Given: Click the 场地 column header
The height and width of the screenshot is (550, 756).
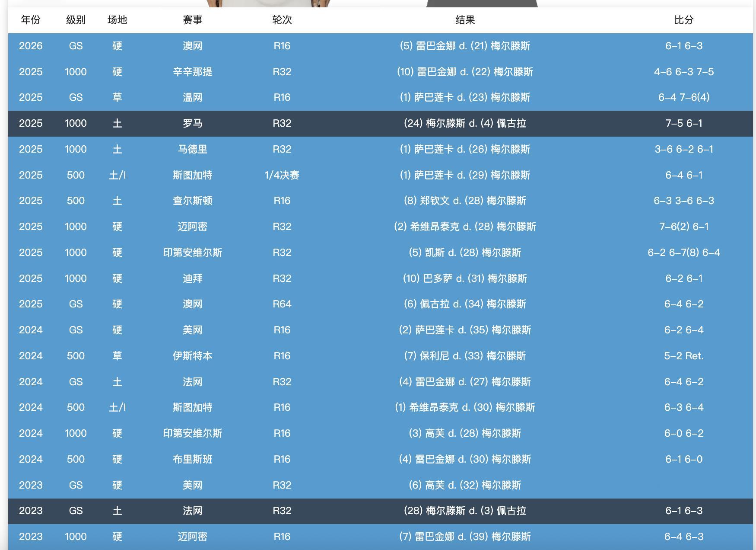Looking at the screenshot, I should pos(117,19).
